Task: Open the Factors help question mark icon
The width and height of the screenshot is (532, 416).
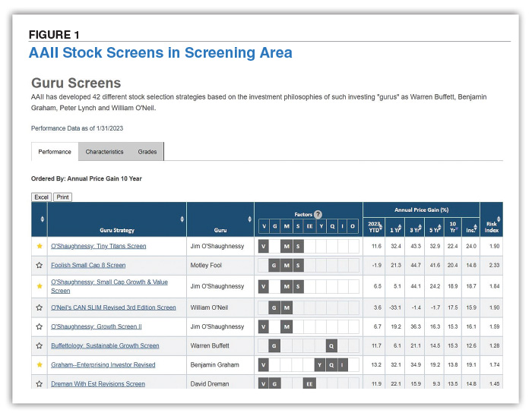Action: pyautogui.click(x=318, y=214)
